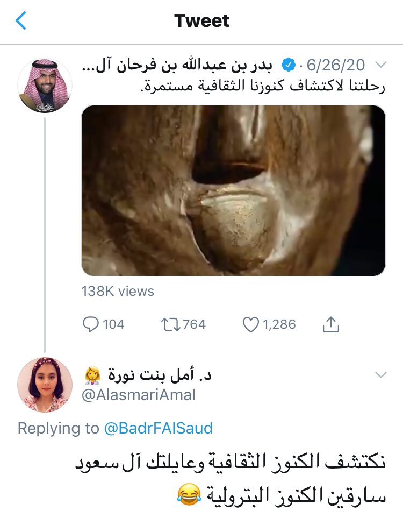Tap the Tweet header title
The height and width of the screenshot is (532, 403).
[x=201, y=21]
